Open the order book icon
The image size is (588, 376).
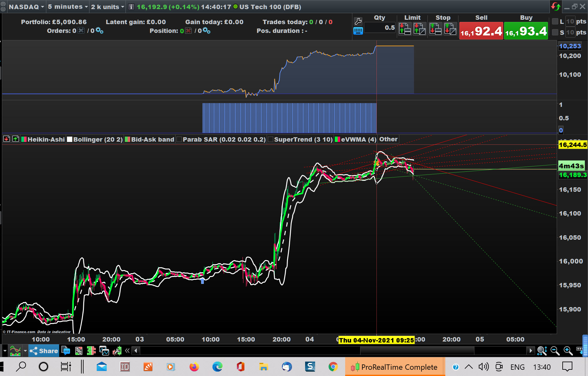tap(91, 351)
